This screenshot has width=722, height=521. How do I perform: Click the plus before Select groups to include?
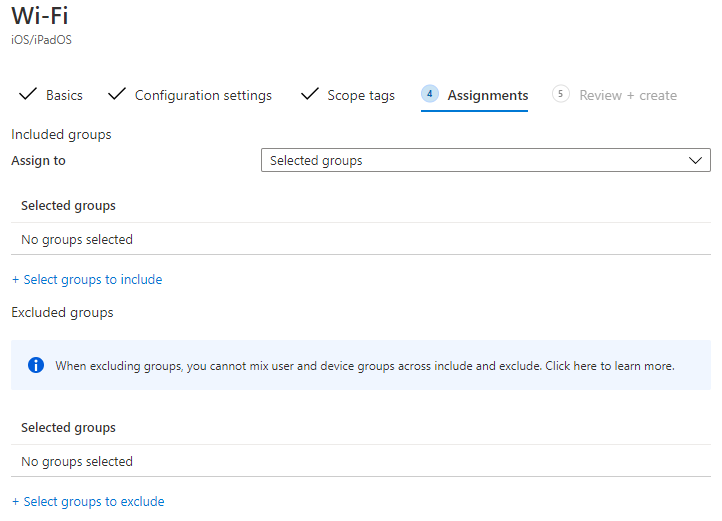tap(15, 280)
